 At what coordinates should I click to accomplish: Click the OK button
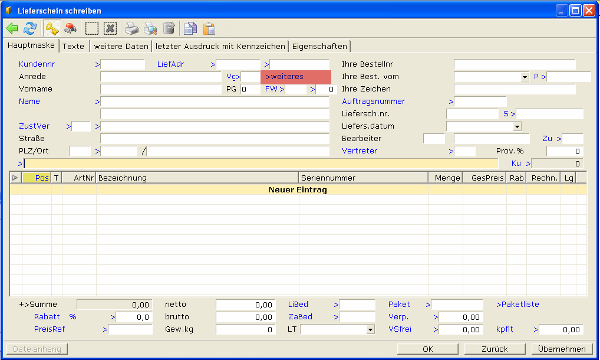(428, 349)
